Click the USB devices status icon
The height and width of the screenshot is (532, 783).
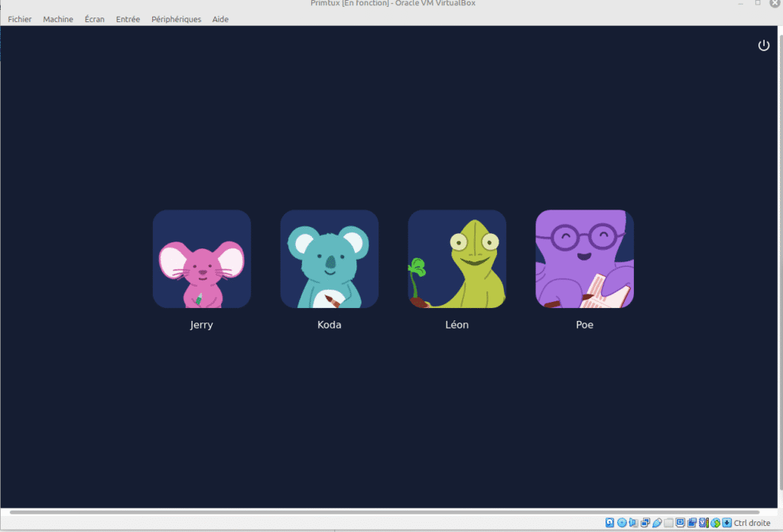point(657,523)
